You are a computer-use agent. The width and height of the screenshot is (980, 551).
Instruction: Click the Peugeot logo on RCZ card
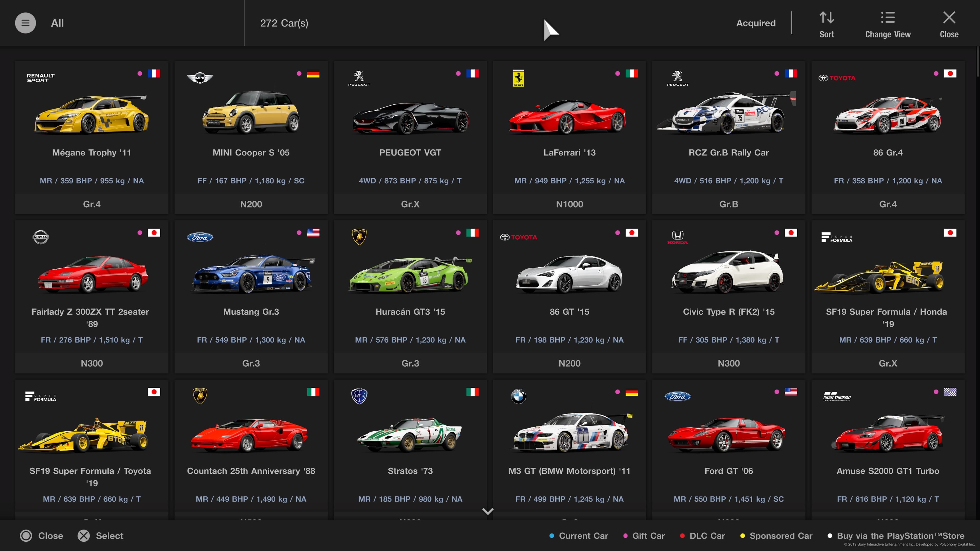677,78
